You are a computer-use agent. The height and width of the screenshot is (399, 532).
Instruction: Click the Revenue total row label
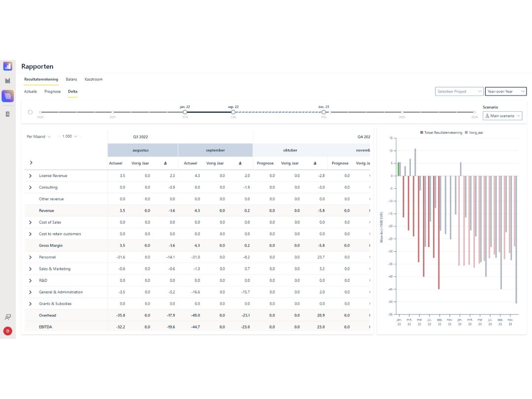pyautogui.click(x=46, y=211)
